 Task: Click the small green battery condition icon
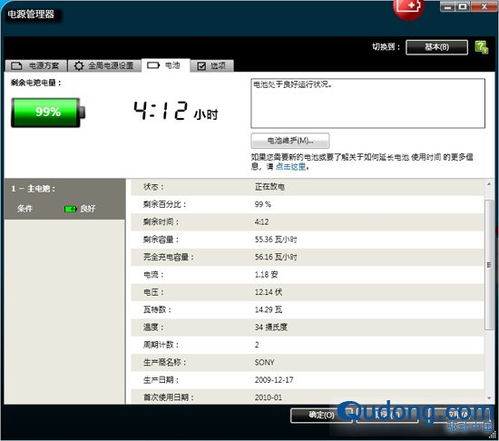[x=70, y=209]
